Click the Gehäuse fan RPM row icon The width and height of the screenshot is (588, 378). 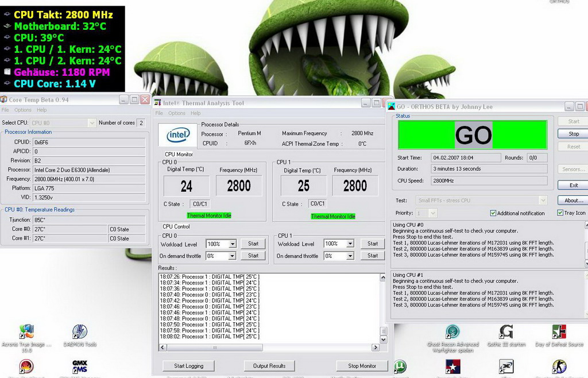(x=7, y=72)
